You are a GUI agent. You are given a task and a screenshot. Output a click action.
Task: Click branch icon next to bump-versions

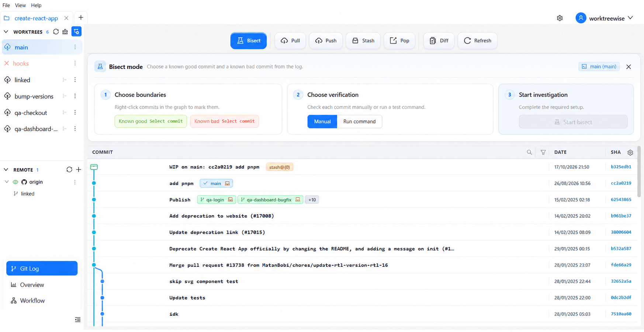[x=64, y=96]
